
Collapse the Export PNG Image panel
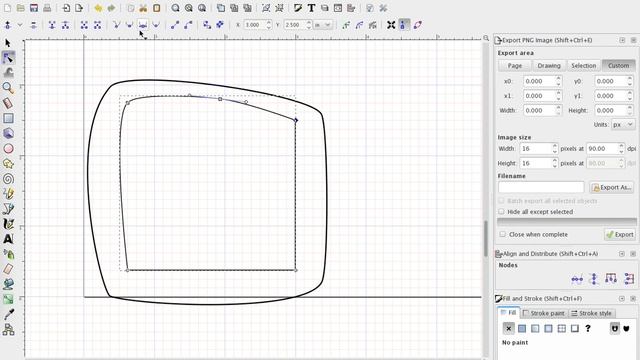pos(622,40)
